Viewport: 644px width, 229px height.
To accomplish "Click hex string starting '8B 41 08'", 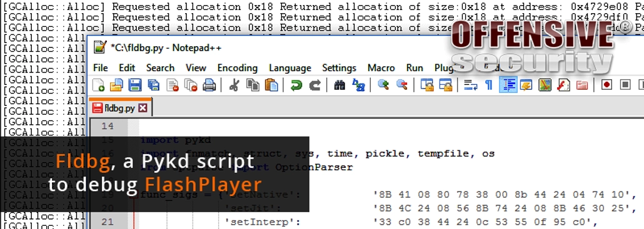I will (x=505, y=195).
